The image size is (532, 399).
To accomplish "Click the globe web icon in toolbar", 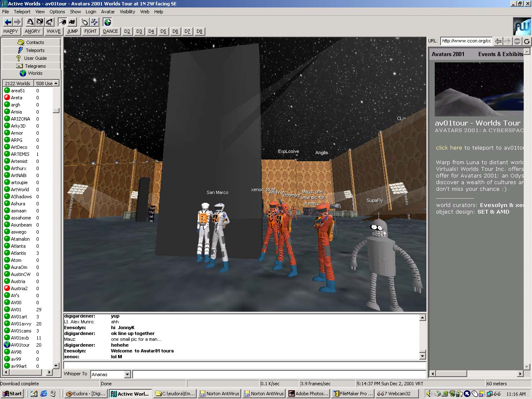I will click(x=108, y=22).
